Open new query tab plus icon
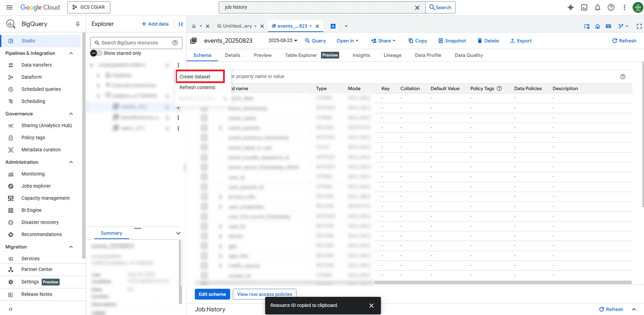644x315 pixels. 333,26
